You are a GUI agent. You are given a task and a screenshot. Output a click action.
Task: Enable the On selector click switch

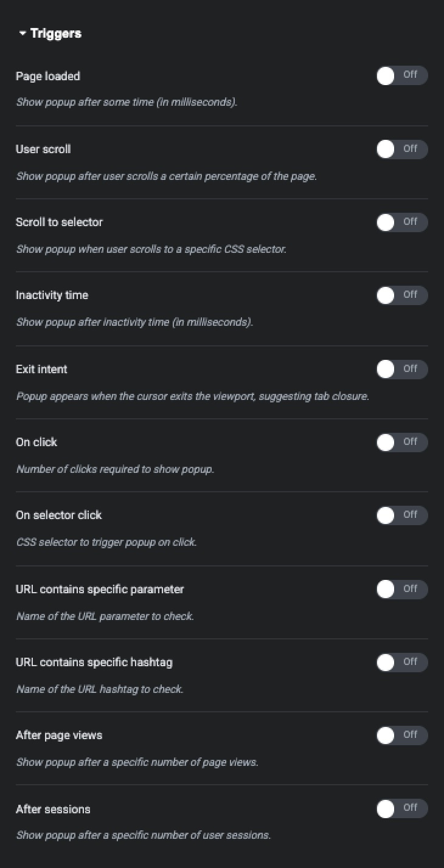click(x=401, y=515)
